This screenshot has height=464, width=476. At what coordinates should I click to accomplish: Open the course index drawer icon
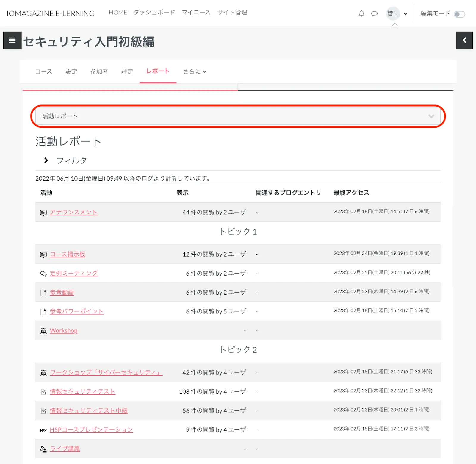pos(12,40)
